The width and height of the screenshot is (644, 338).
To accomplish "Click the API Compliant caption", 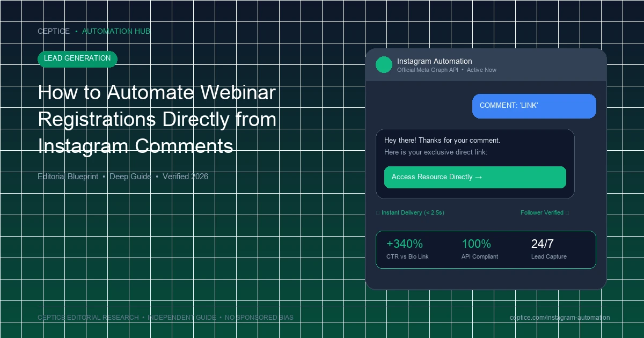I will coord(480,256).
